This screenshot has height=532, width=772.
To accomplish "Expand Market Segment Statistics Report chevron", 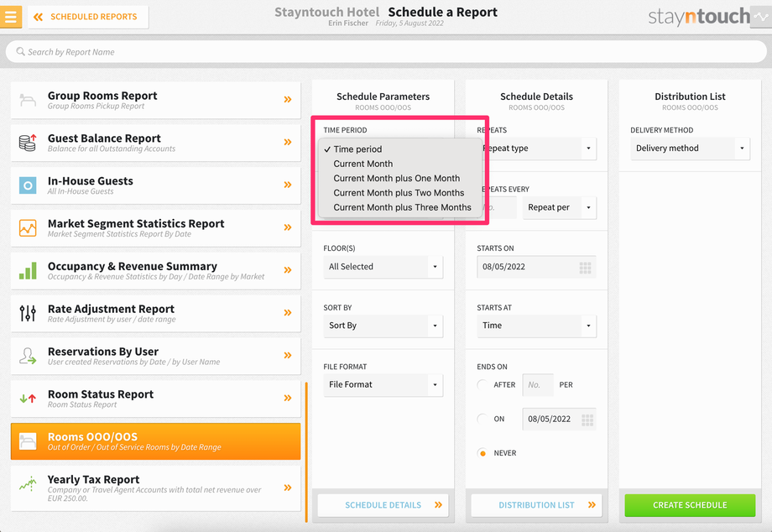I will (x=288, y=227).
